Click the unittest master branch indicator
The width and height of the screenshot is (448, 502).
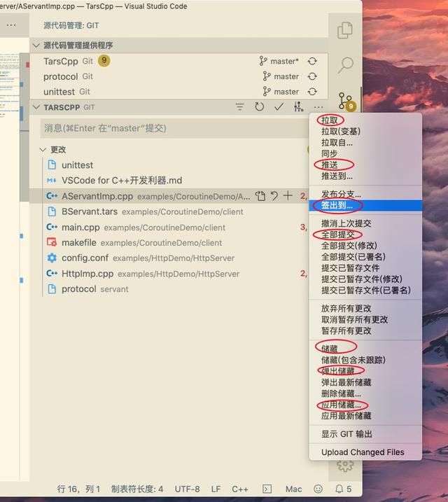(281, 92)
